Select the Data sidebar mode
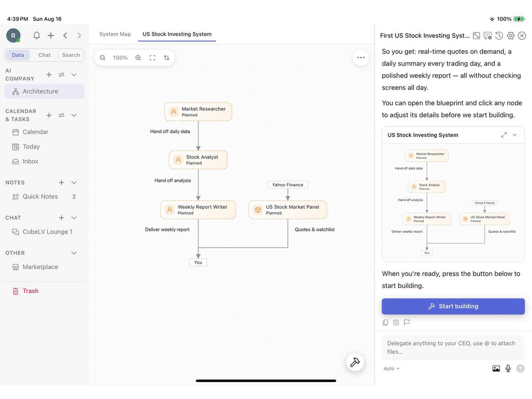Viewport: 532px width, 399px height. coord(18,55)
